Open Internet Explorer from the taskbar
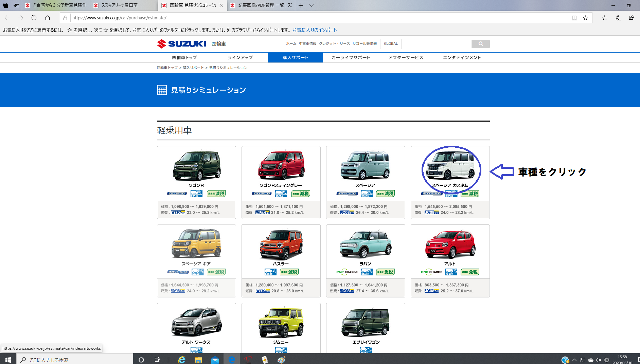Viewport: 640px width, 364px height. click(182, 360)
